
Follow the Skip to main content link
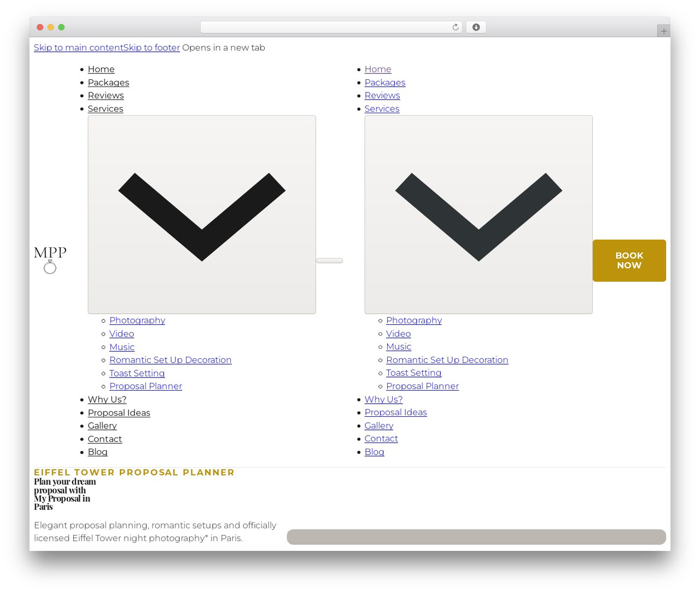(x=78, y=48)
